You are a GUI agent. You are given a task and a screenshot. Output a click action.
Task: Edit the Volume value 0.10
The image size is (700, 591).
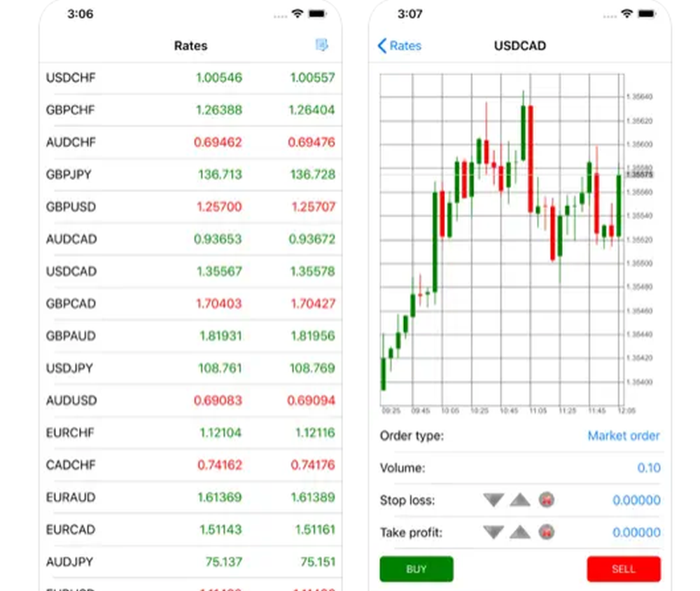649,468
